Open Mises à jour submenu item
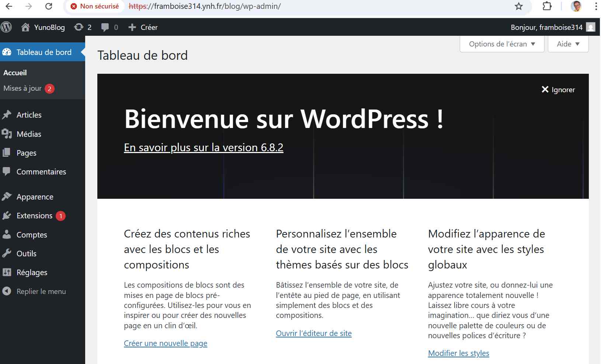 22,89
